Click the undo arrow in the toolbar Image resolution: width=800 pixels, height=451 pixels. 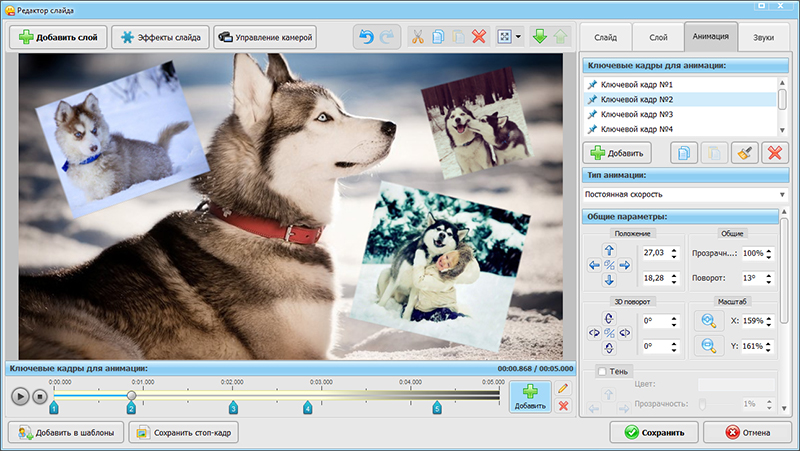tap(365, 38)
